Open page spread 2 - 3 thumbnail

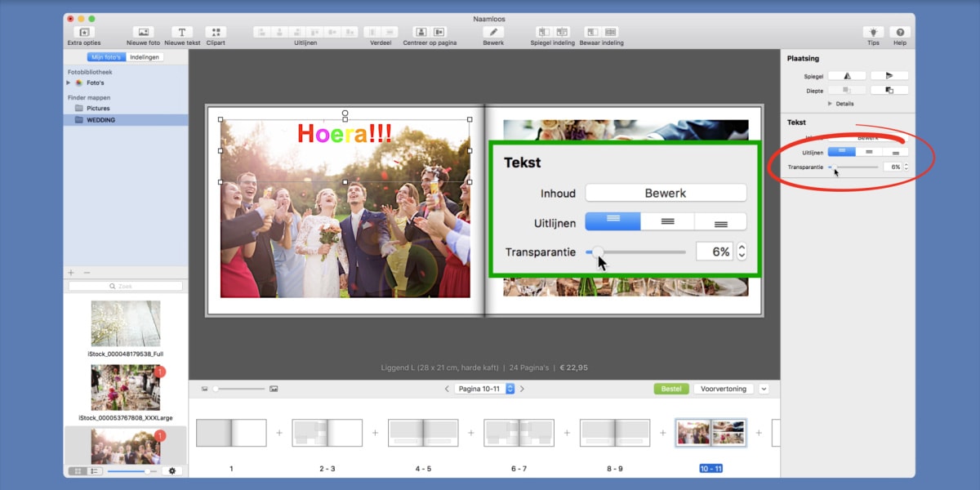pyautogui.click(x=327, y=433)
